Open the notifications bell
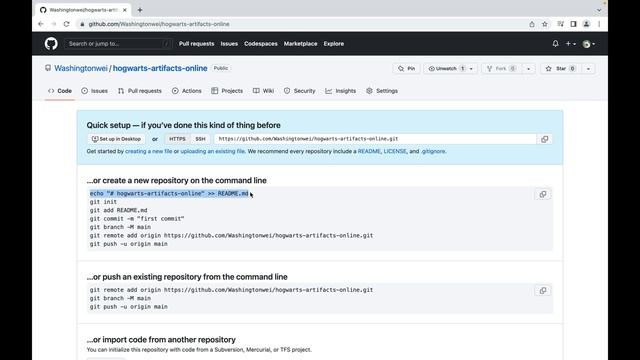Viewport: 640px width, 360px height. point(555,43)
